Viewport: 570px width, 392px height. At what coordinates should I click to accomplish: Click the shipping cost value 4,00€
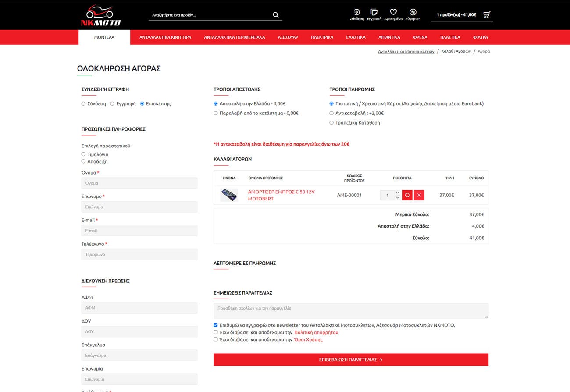click(478, 226)
